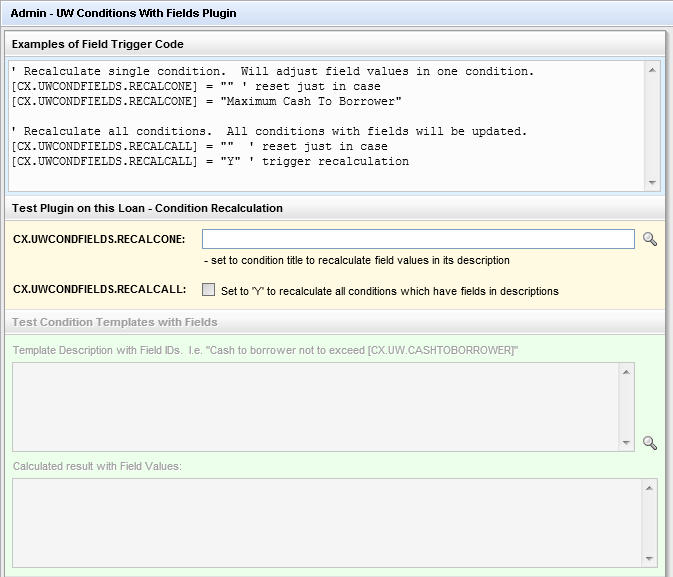Select the Test Plugin on this Loan section header
Image resolution: width=673 pixels, height=577 pixels.
click(x=147, y=208)
